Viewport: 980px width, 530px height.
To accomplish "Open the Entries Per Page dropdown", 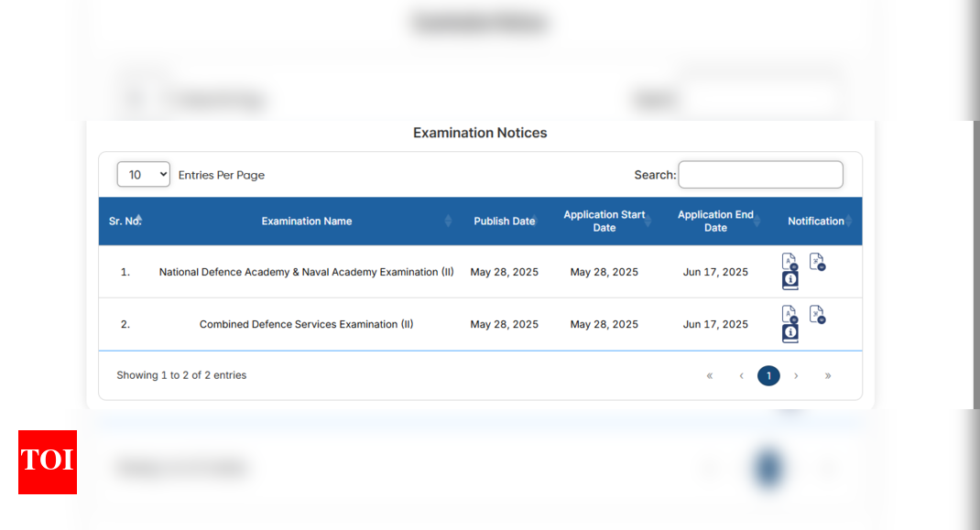I will click(x=144, y=175).
